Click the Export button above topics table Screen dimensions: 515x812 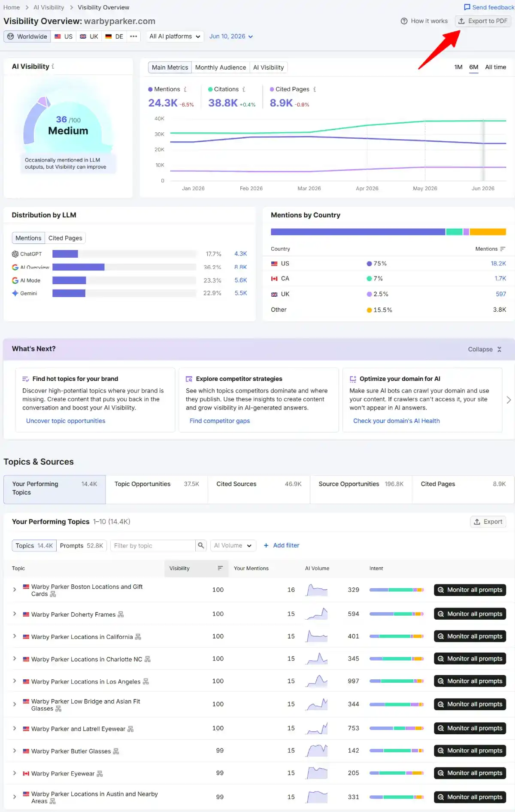[488, 522]
